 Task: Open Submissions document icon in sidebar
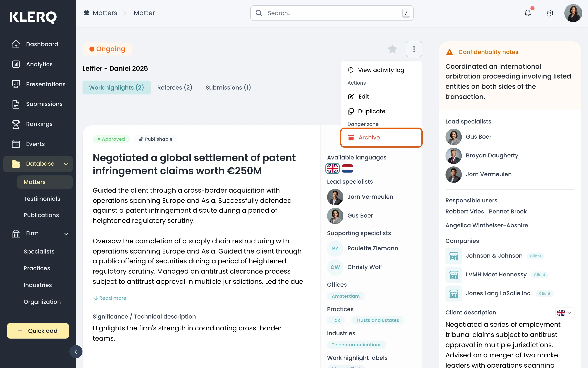(x=16, y=104)
